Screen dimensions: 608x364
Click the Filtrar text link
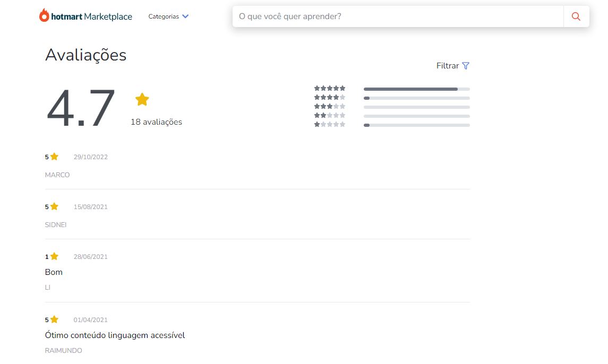pos(447,66)
